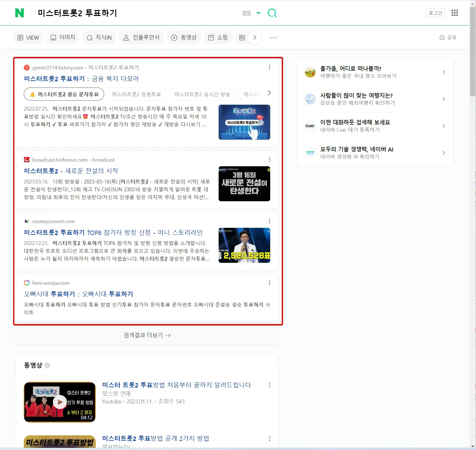Open options menu for hero.woojw.com result
The width and height of the screenshot is (476, 450).
click(270, 282)
